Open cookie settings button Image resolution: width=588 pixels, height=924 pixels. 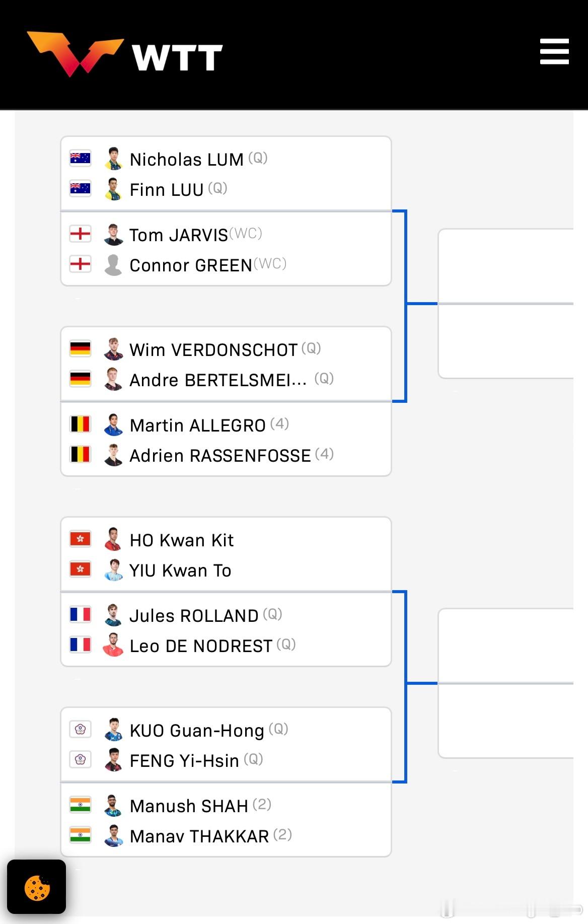tap(37, 887)
